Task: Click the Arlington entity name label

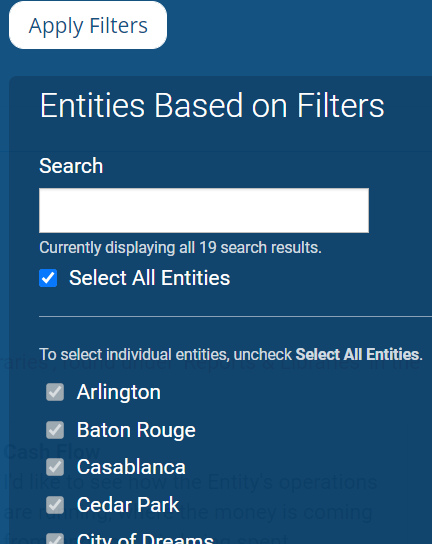Action: 119,392
